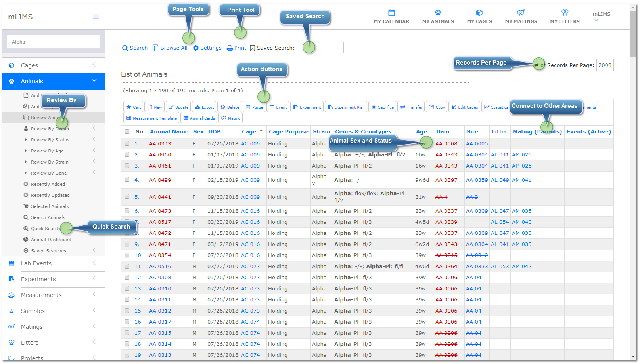Expand Review By Status submenu
Viewport: 640px width, 364px height.
[53, 140]
